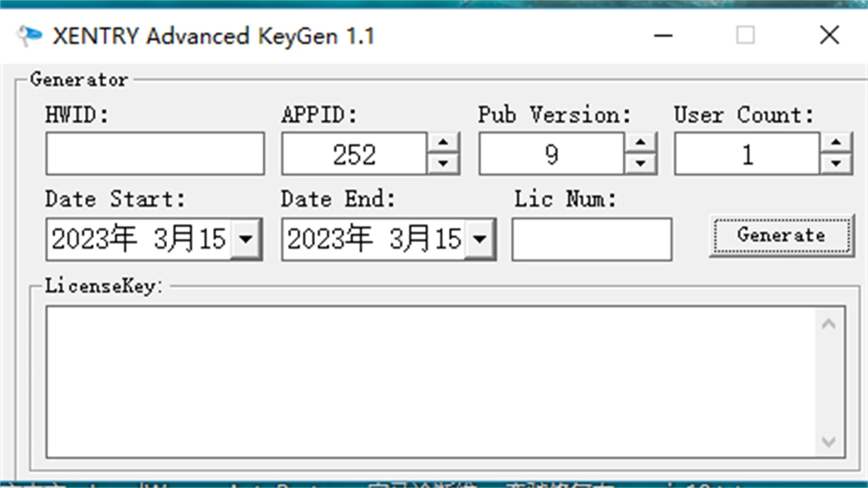Viewport: 868px width, 488px height.
Task: Open the Date Start calendar dropdown
Action: click(245, 239)
